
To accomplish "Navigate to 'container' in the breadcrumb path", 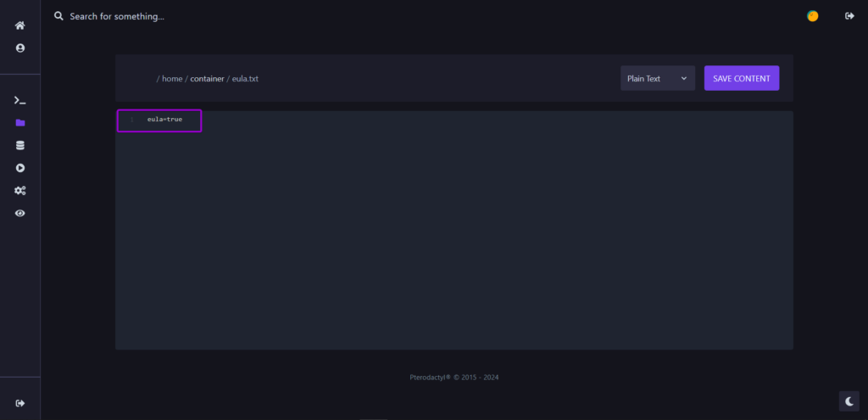I will tap(207, 79).
